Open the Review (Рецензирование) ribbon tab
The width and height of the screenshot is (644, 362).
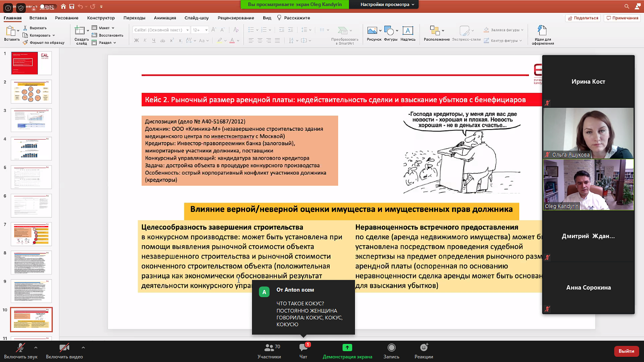(236, 18)
